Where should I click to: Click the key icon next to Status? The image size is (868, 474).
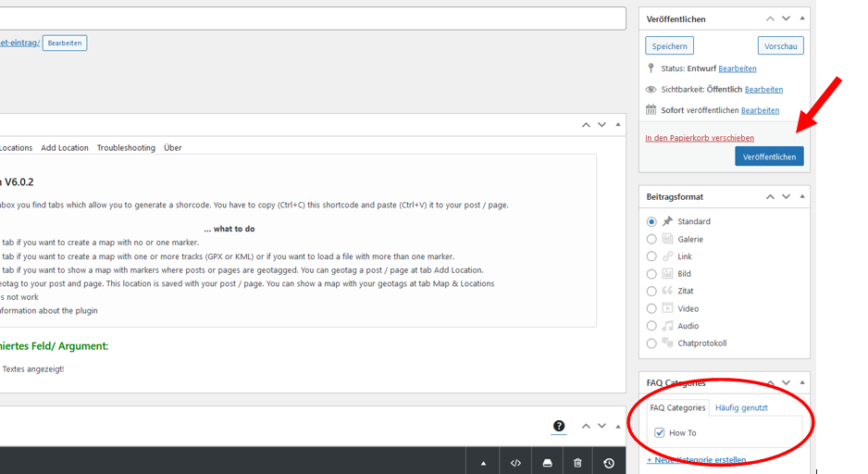651,69
